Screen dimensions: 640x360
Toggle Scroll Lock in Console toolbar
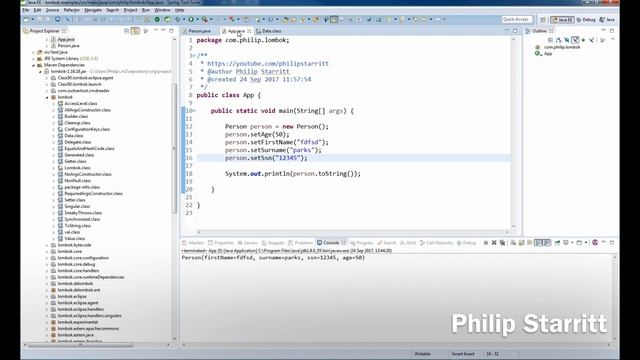click(x=521, y=243)
